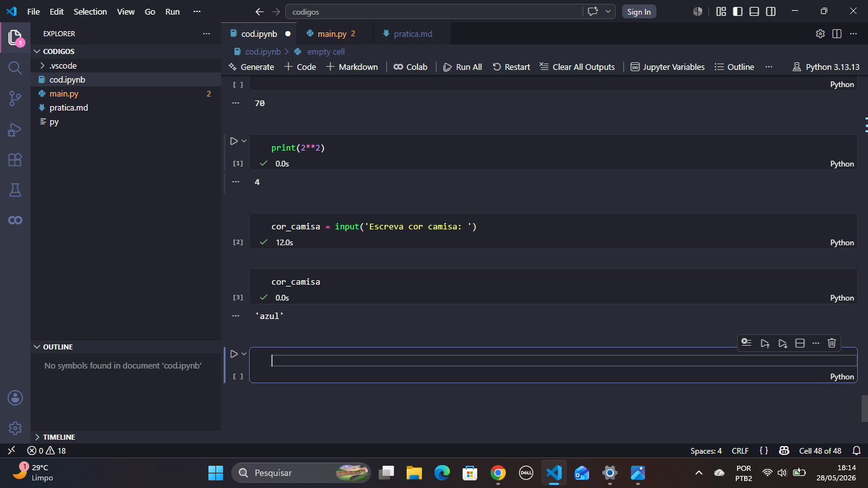
Task: Switch to the main.py tab
Action: 336,34
